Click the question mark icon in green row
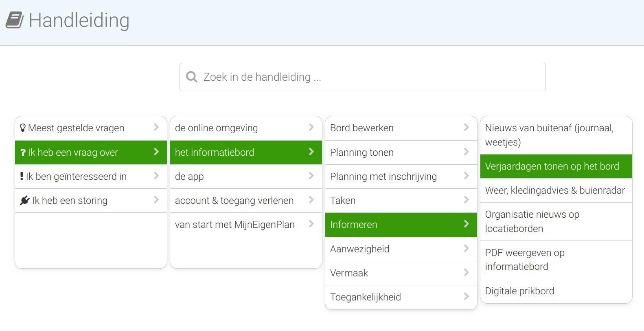The image size is (644, 331). pyautogui.click(x=23, y=152)
